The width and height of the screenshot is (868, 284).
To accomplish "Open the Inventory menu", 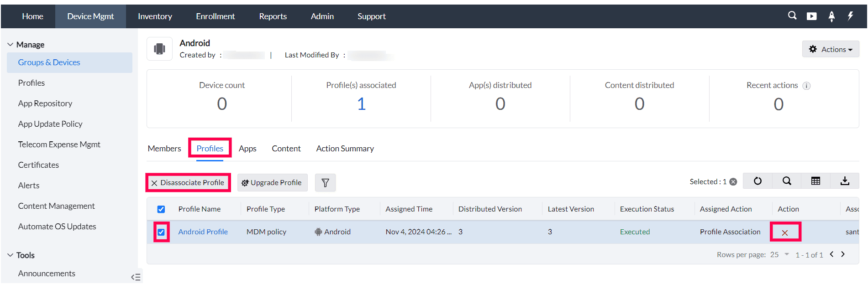I will pyautogui.click(x=155, y=16).
